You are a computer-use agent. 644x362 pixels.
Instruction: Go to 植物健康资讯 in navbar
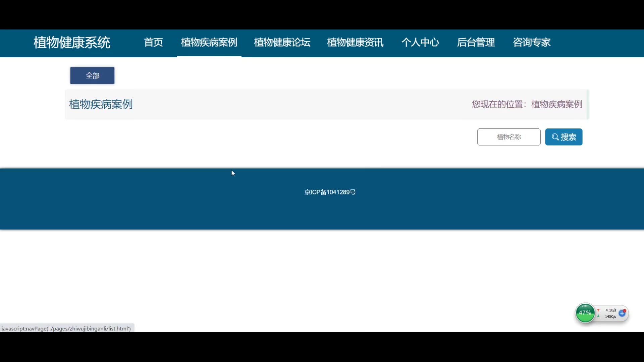355,43
